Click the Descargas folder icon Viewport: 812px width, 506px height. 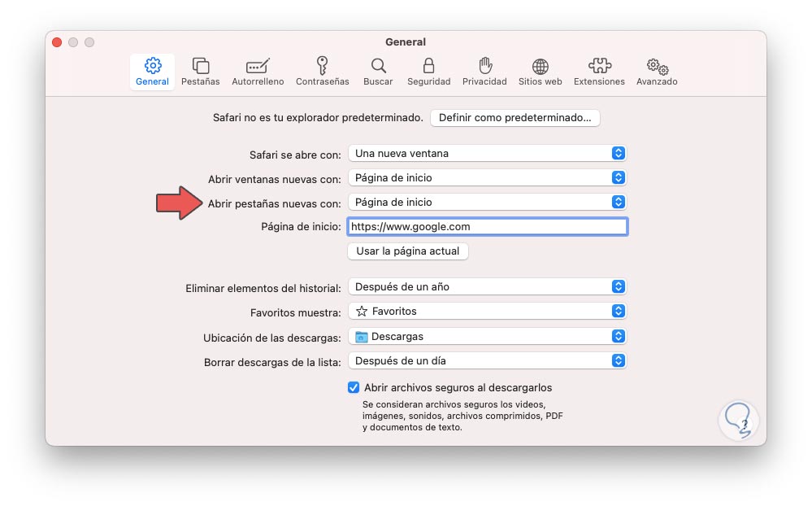point(362,337)
